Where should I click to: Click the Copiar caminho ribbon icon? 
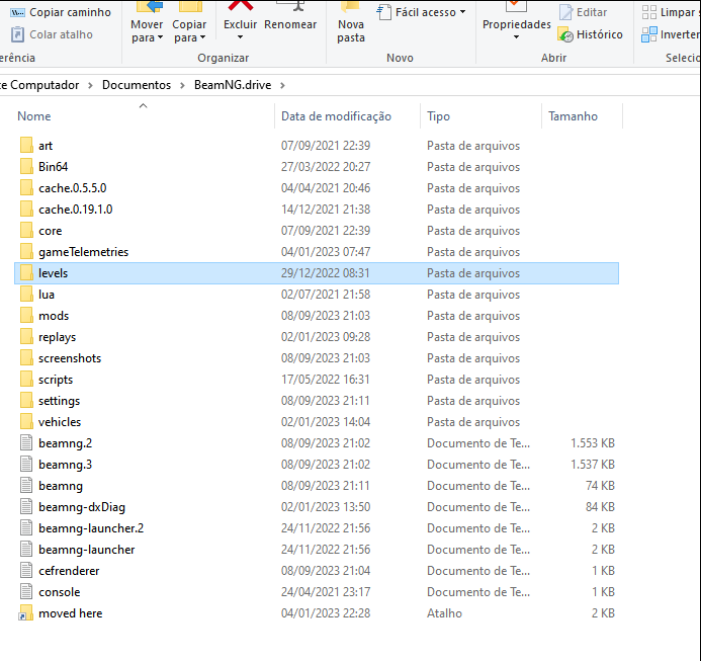[x=17, y=13]
